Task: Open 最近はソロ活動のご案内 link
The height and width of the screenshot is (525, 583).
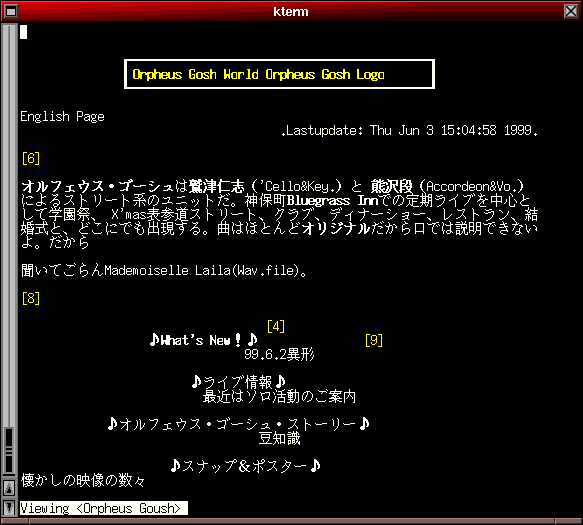Action: tap(279, 396)
